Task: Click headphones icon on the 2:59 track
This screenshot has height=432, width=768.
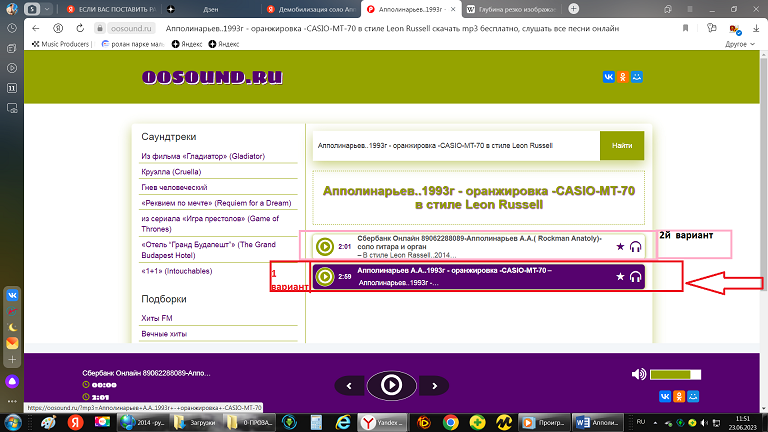Action: (x=635, y=277)
